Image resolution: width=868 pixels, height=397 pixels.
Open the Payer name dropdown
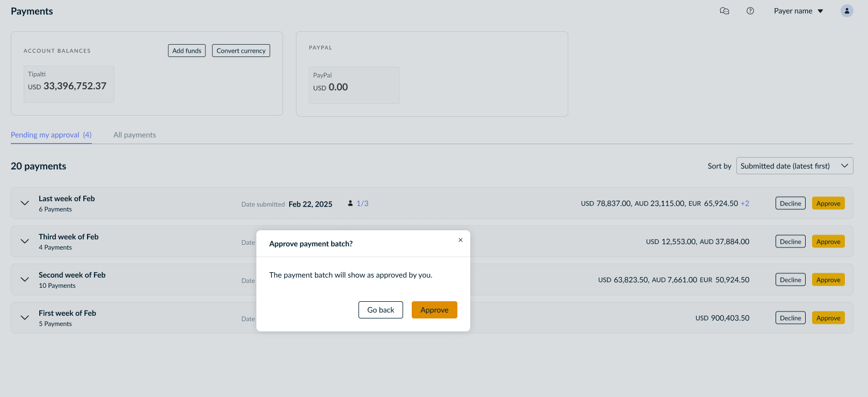[799, 11]
